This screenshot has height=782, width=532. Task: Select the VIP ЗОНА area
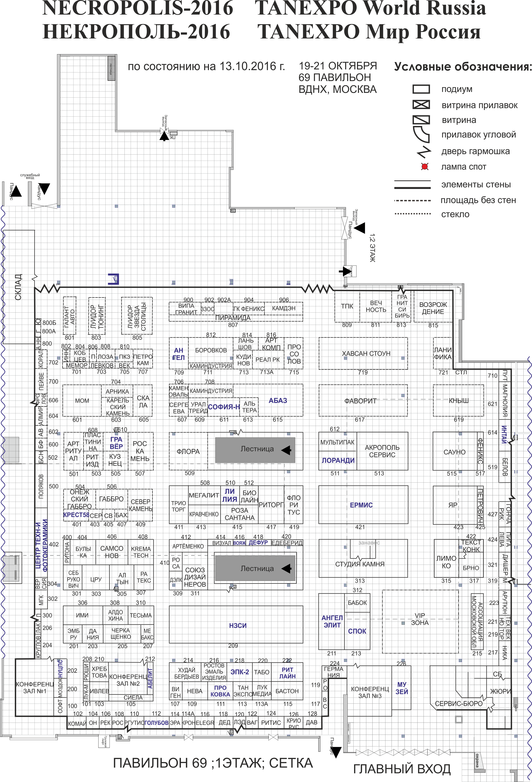[420, 622]
